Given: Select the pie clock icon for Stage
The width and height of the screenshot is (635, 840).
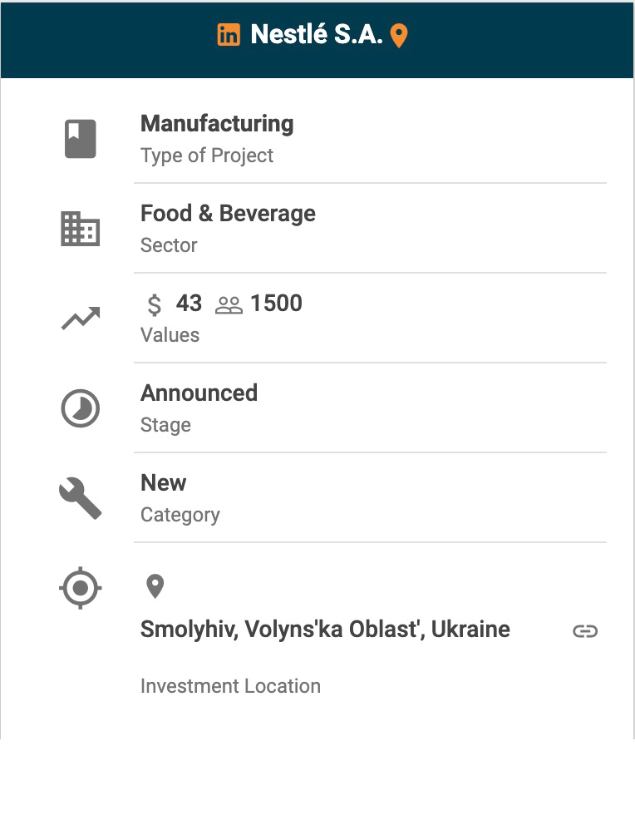Looking at the screenshot, I should tap(81, 409).
